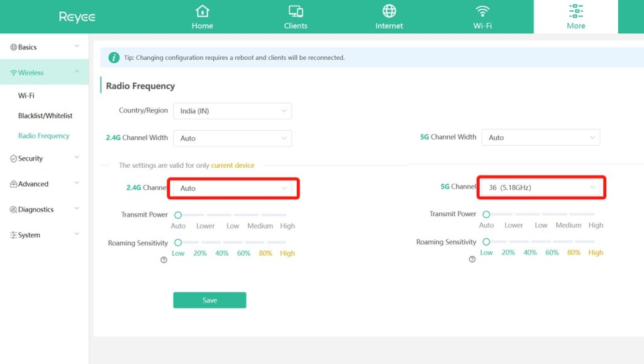Click the house icon above Home
This screenshot has height=364, width=644.
[202, 11]
